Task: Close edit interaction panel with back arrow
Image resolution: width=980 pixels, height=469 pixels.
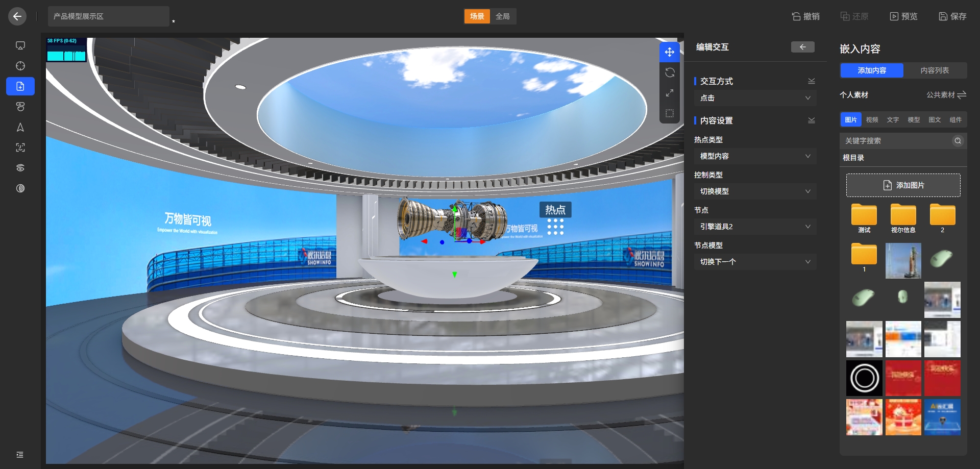Action: click(x=802, y=47)
